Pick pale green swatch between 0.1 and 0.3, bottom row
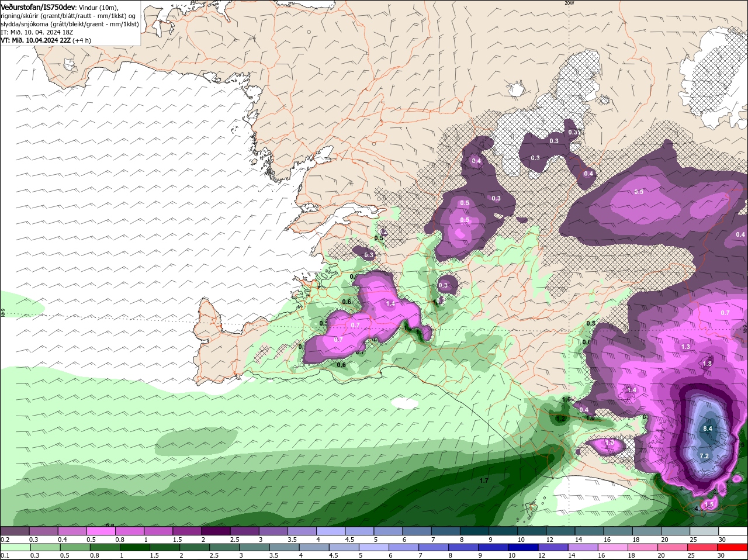The image size is (748, 560). (15, 547)
